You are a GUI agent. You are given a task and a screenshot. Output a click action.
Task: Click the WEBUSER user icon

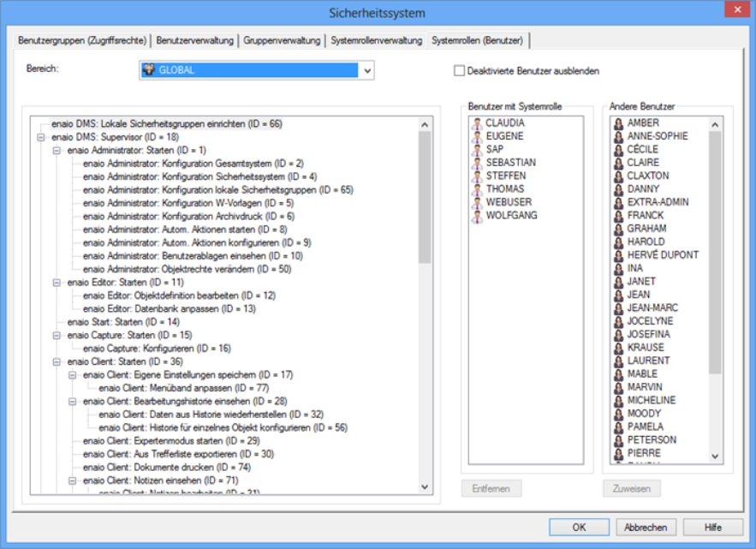coord(477,203)
